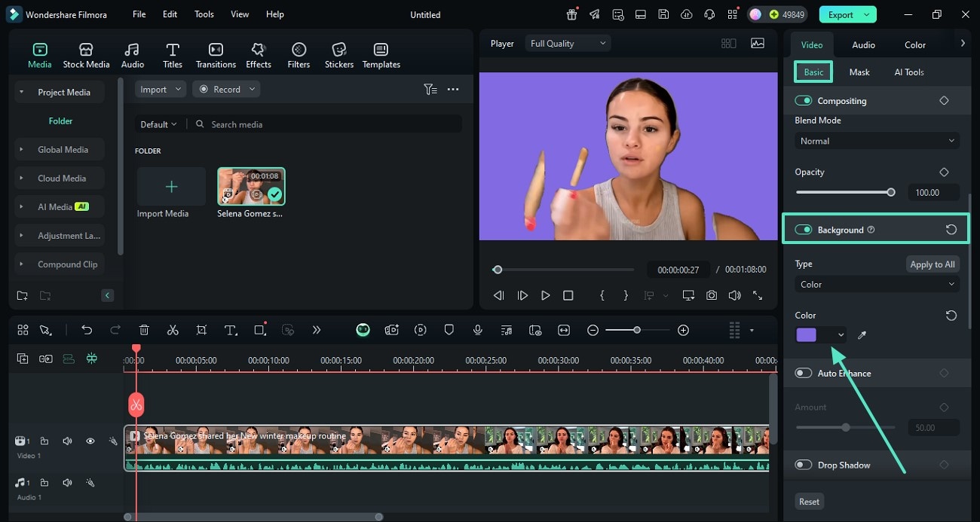The image size is (980, 522).
Task: Toggle the Background switch
Action: [804, 230]
